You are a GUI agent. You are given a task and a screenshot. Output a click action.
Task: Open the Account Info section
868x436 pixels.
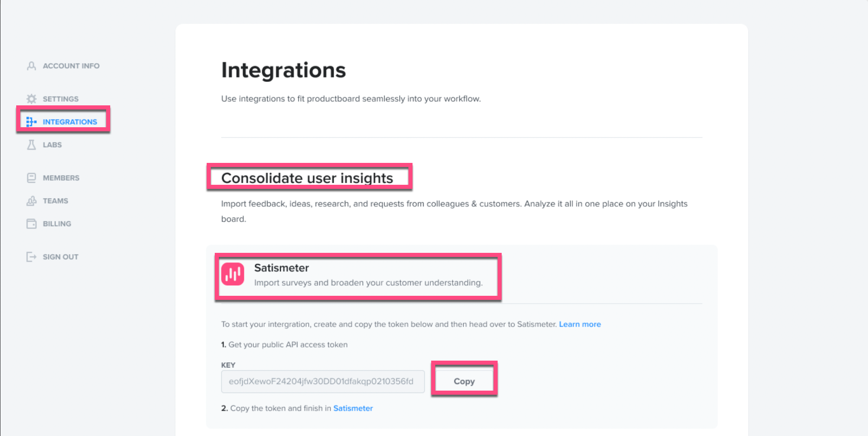(x=71, y=66)
